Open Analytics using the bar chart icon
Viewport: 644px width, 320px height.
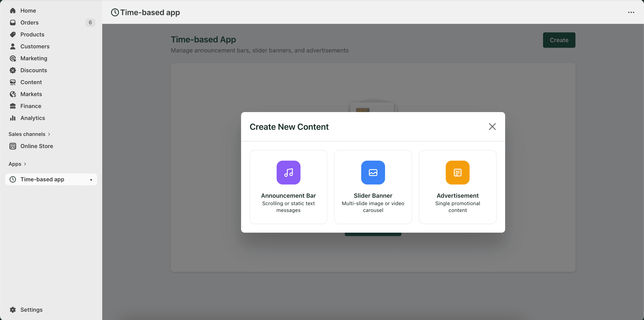click(x=13, y=118)
